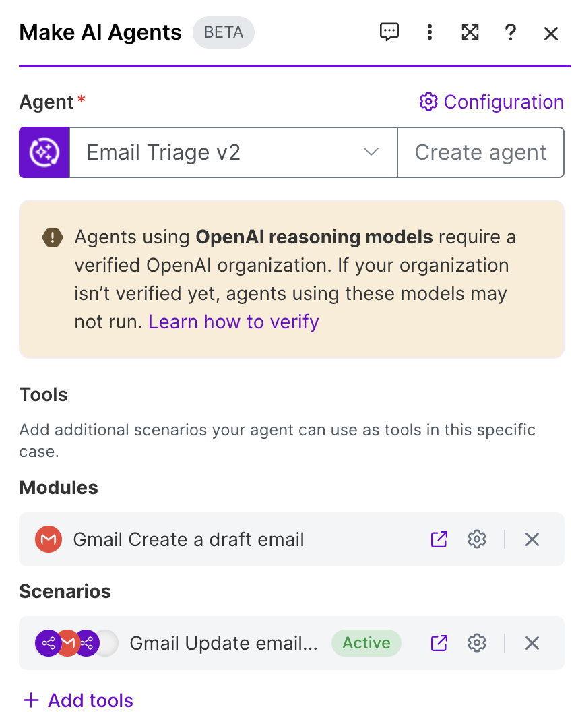Open the three-dot more options menu

pyautogui.click(x=430, y=32)
